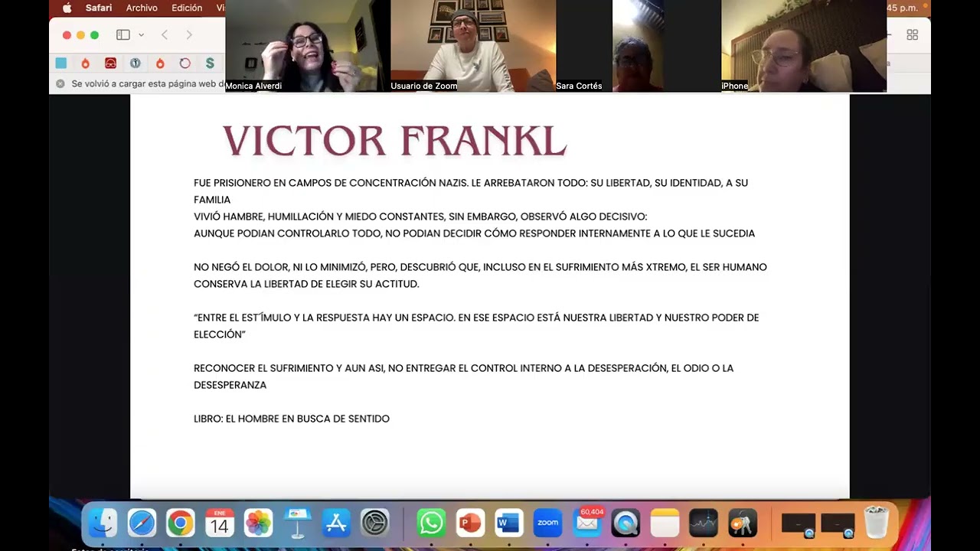Viewport: 980px width, 551px height.
Task: Select the flame tab right of gray emblem tab
Action: click(x=160, y=63)
